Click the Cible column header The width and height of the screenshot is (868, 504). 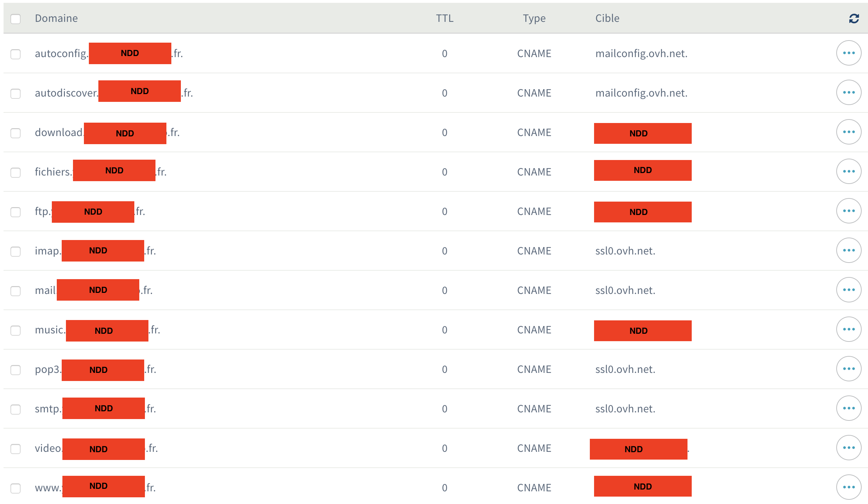coord(607,18)
